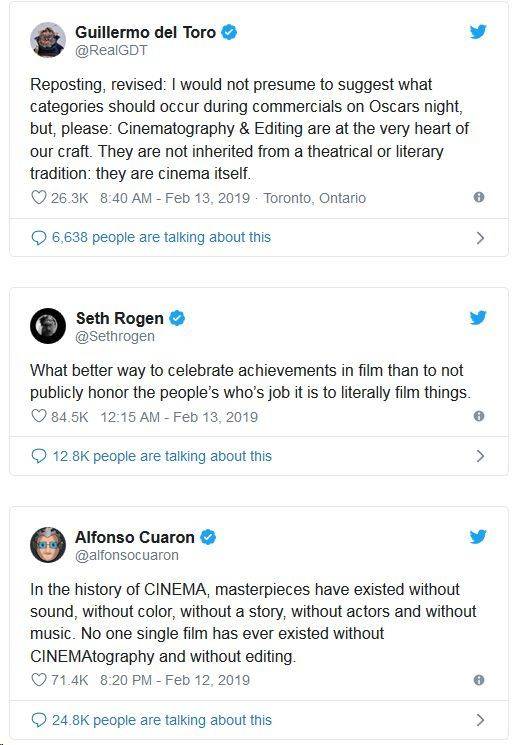Click Twitter bird icon on del Toro tweet
This screenshot has height=745, width=512.
point(478,32)
